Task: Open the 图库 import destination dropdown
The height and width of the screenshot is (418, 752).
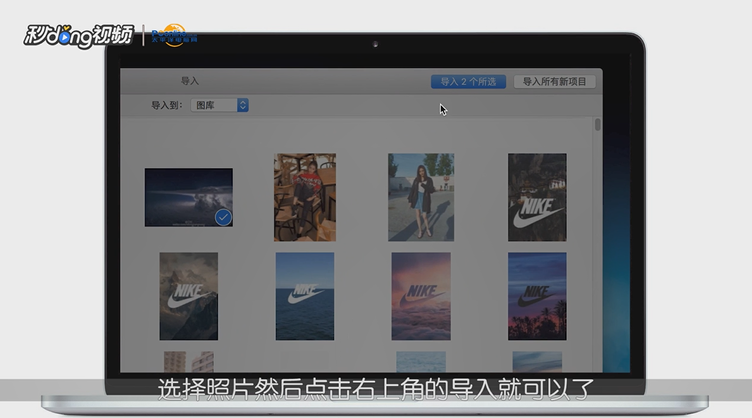Action: [220, 105]
